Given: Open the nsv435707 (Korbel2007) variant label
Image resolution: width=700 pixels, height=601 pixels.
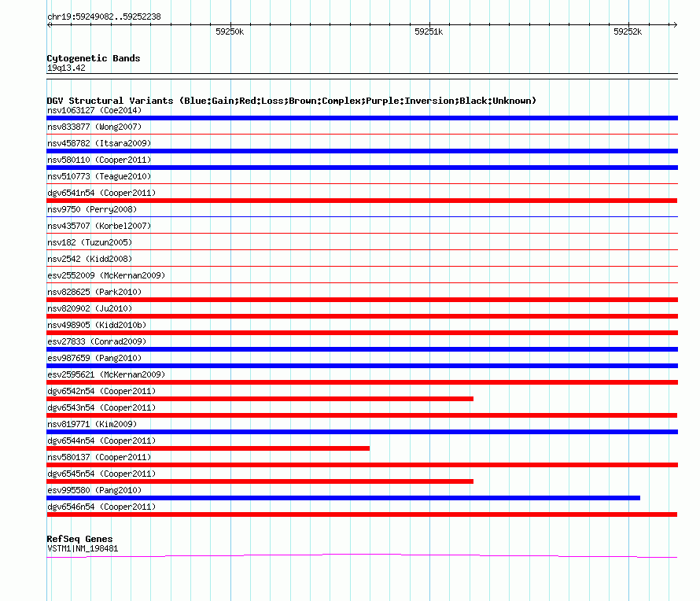Looking at the screenshot, I should [x=99, y=226].
